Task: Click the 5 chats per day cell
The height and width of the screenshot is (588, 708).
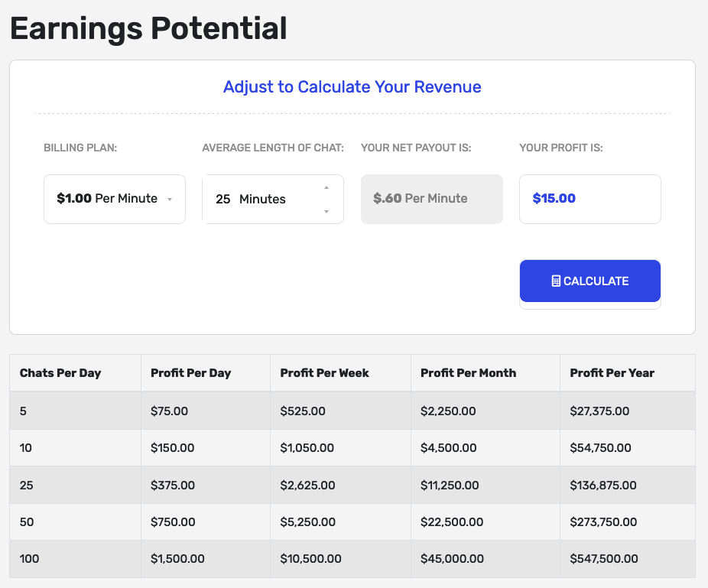Action: pyautogui.click(x=75, y=411)
